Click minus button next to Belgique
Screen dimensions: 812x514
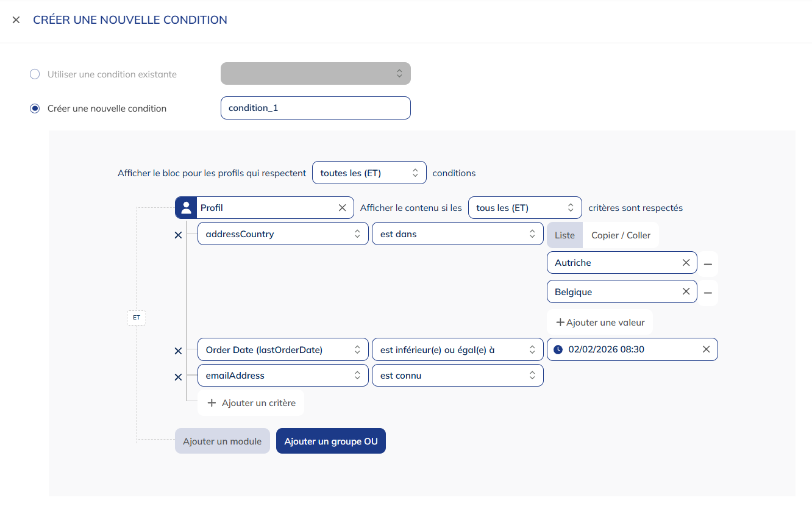(708, 293)
